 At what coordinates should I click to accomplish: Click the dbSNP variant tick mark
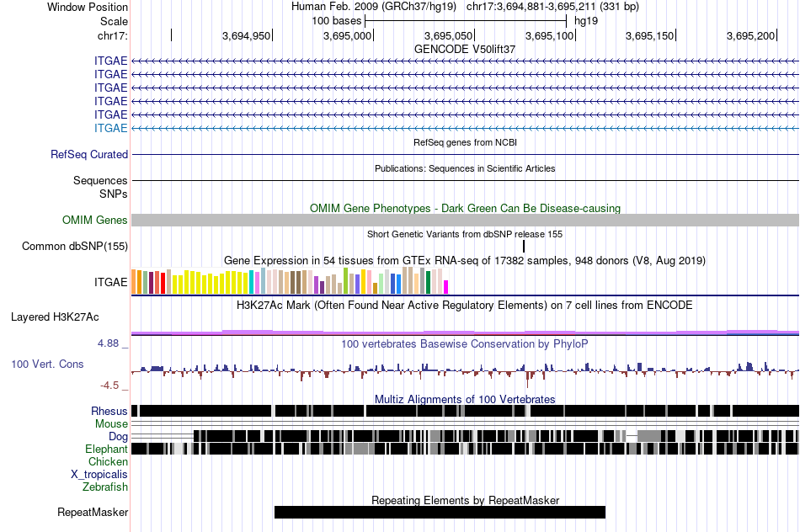[524, 246]
